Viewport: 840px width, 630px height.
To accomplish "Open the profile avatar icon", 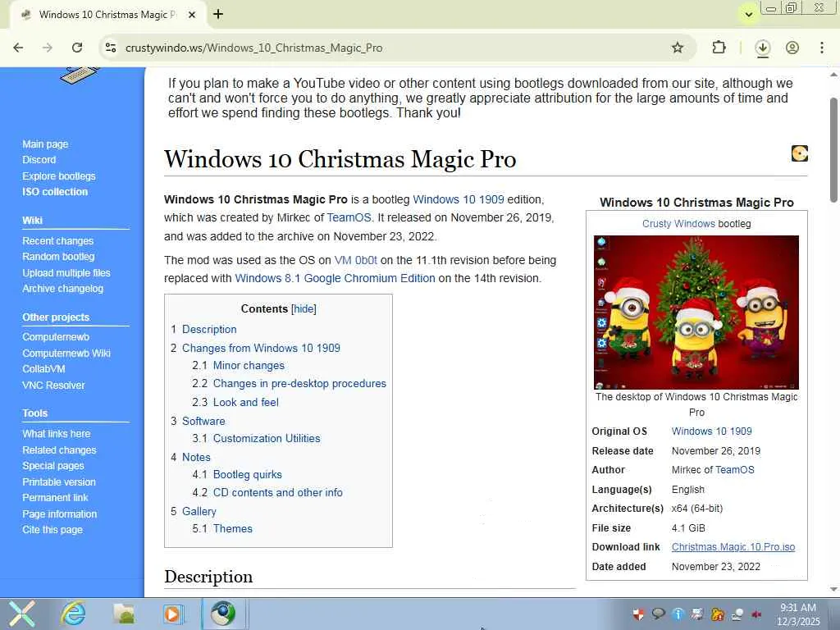I will (792, 48).
